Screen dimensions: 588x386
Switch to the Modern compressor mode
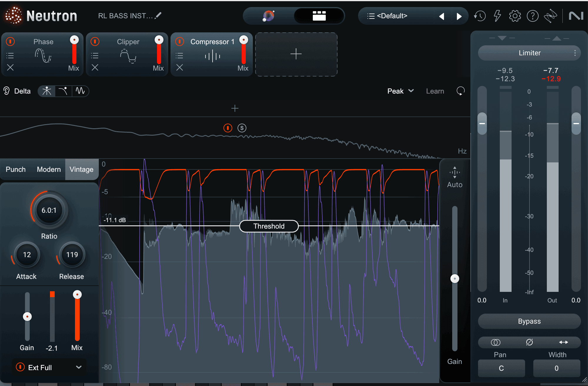click(x=49, y=169)
